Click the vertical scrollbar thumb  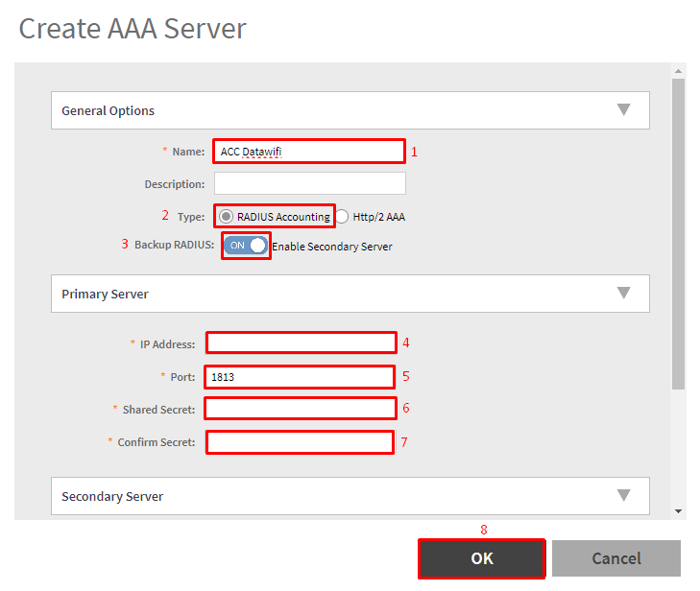(678, 234)
